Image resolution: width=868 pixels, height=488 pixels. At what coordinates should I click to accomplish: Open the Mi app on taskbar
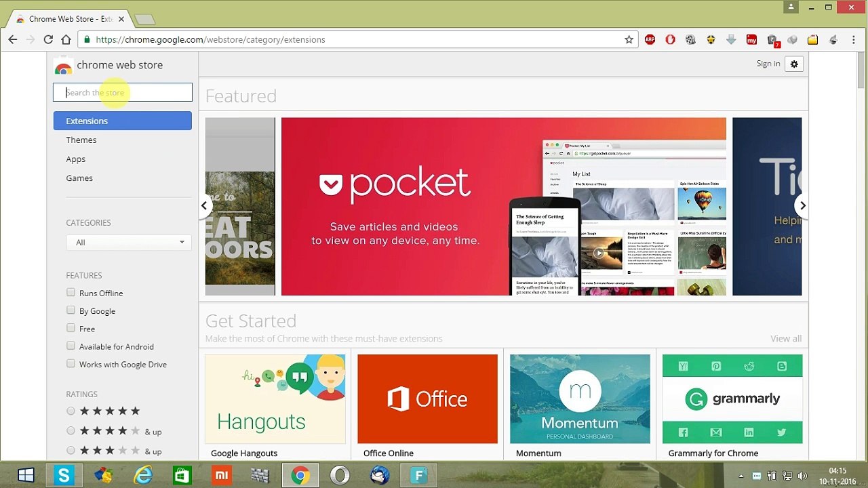pyautogui.click(x=221, y=476)
